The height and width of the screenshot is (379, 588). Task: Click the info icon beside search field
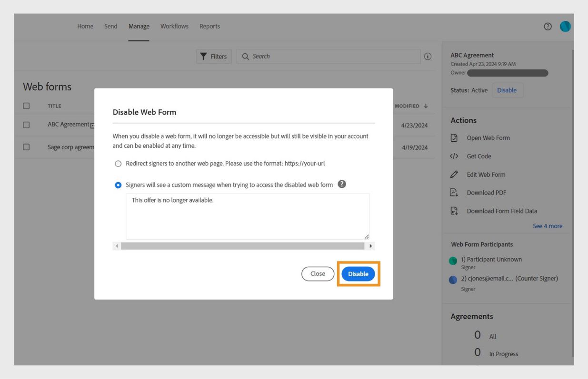click(428, 57)
